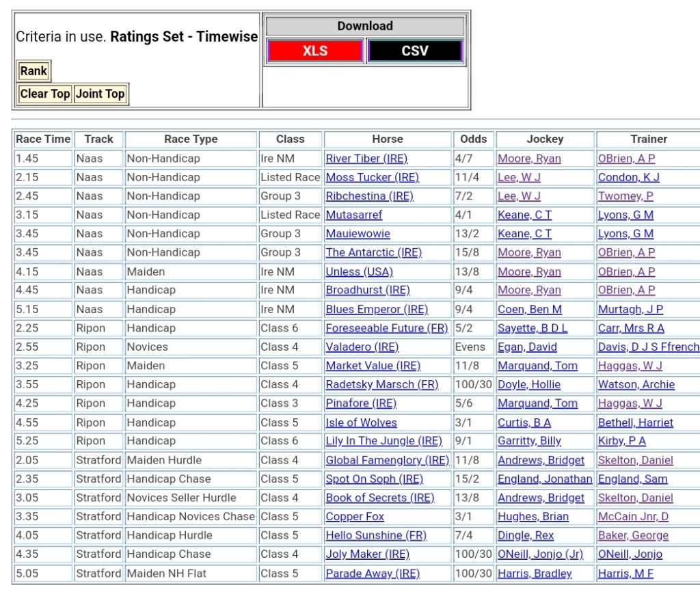Image resolution: width=700 pixels, height=592 pixels.
Task: Click Parade Away (IRE) horse link
Action: [x=373, y=573]
